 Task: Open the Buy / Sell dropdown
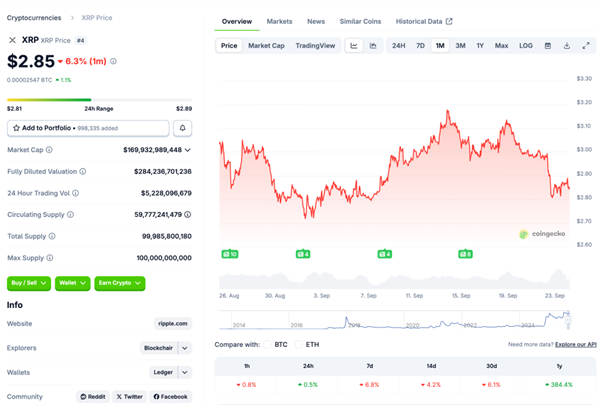pos(29,283)
